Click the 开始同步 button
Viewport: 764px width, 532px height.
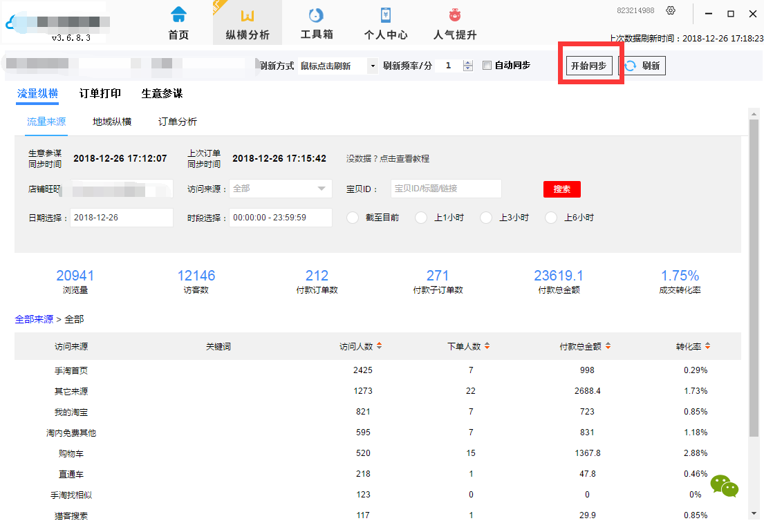pos(588,66)
